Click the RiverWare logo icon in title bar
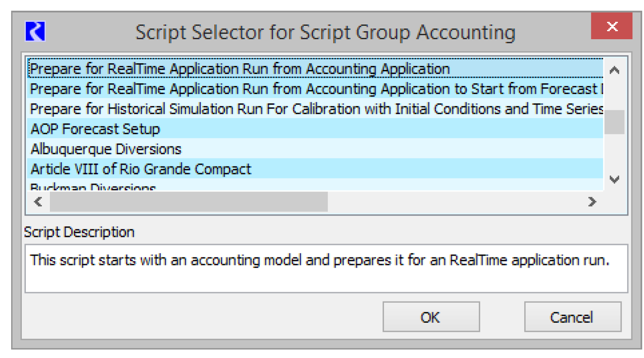644x358 pixels. coord(36,32)
